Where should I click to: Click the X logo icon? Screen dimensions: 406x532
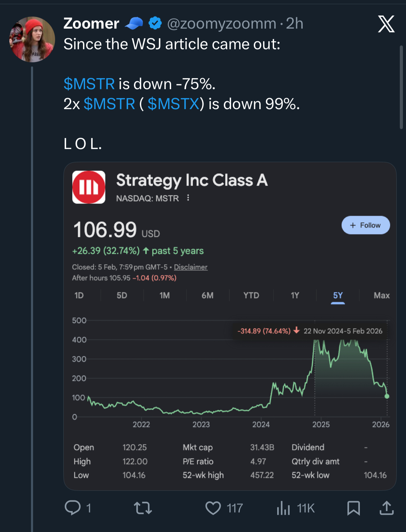(x=386, y=24)
